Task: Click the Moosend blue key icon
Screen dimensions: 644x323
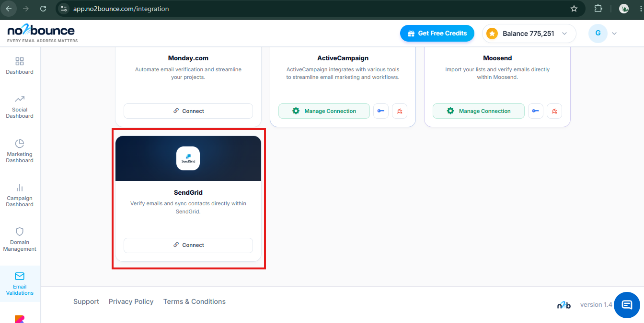Action: (536, 111)
